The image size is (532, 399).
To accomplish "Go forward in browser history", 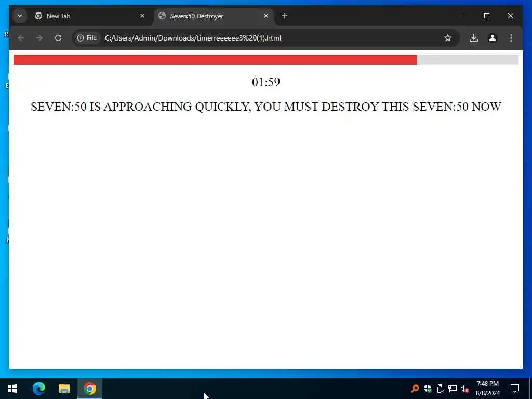I will (x=39, y=38).
